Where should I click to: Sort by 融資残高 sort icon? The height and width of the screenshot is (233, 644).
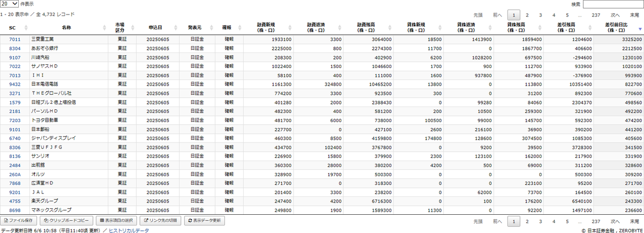point(389,27)
